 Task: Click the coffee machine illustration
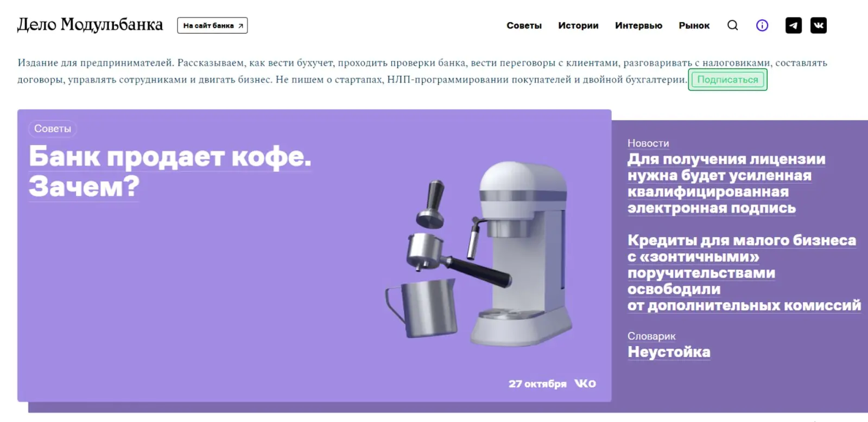pyautogui.click(x=478, y=255)
